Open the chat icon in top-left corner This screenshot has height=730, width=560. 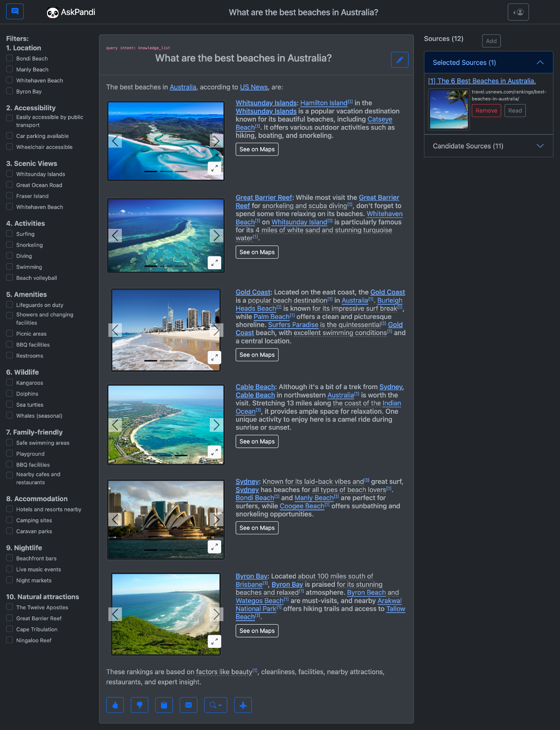point(15,11)
